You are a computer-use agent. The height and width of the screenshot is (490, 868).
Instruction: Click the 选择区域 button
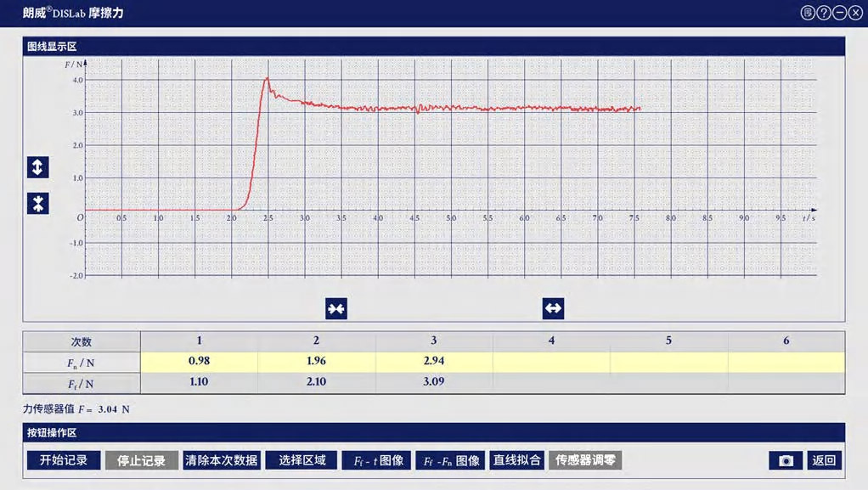click(302, 460)
